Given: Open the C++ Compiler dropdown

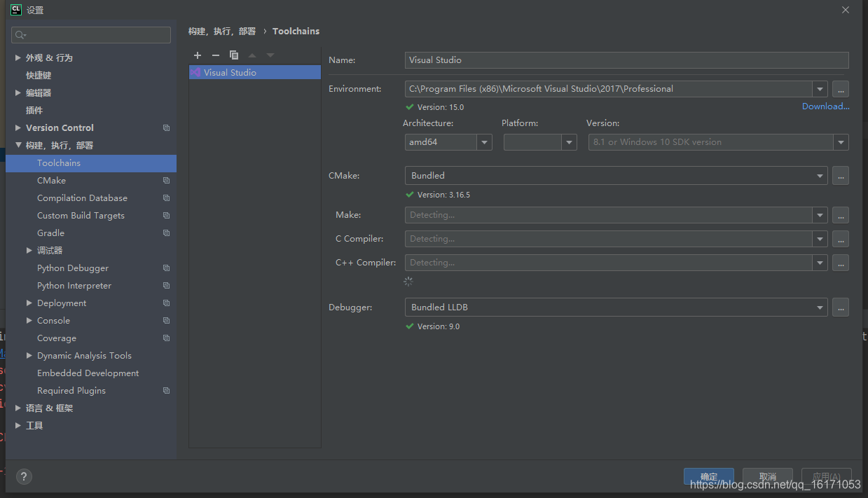Looking at the screenshot, I should 820,263.
